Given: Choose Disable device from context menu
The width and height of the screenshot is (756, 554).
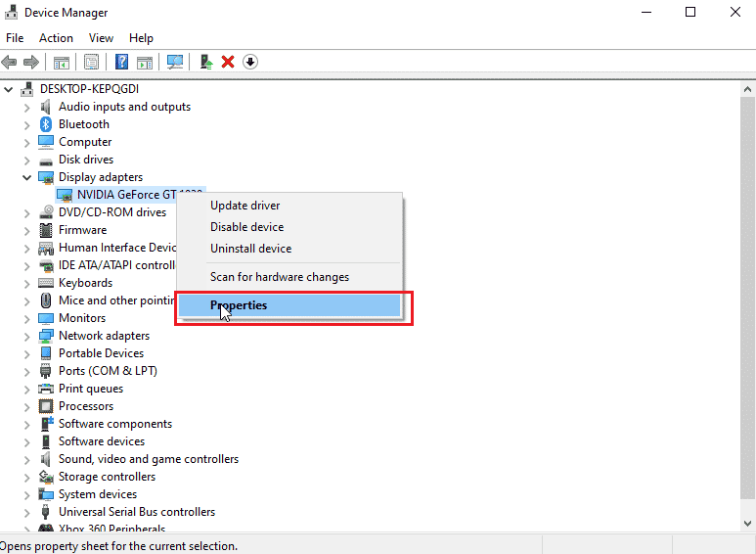Looking at the screenshot, I should coord(289,227).
